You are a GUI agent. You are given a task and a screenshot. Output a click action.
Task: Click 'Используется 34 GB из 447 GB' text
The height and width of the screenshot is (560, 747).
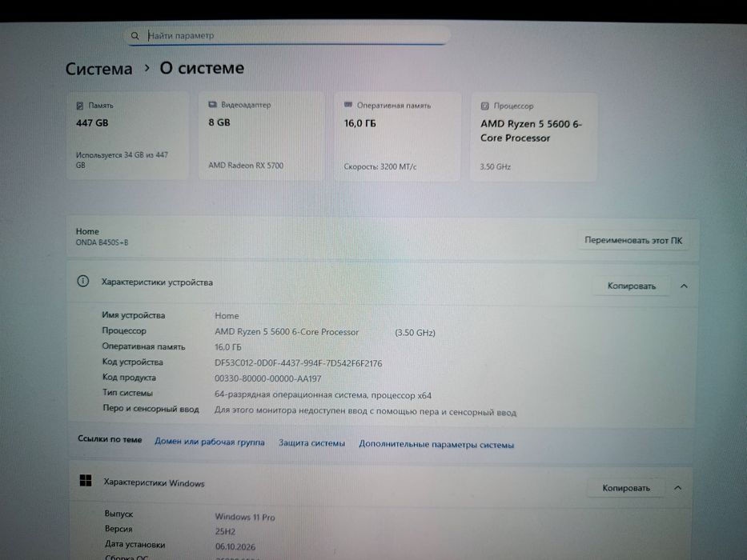[x=122, y=160]
